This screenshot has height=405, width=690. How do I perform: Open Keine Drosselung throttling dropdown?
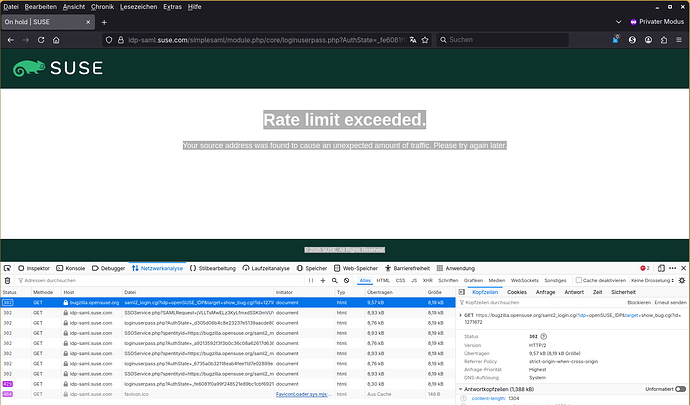pos(652,280)
